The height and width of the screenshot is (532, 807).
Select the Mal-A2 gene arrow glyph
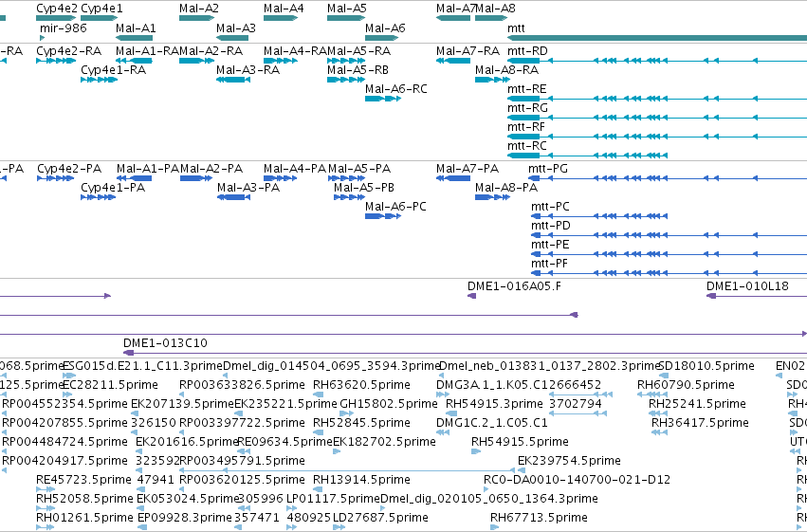[x=196, y=18]
